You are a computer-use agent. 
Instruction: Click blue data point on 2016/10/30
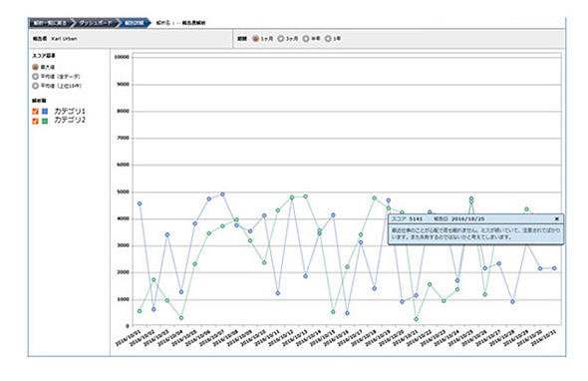(540, 268)
